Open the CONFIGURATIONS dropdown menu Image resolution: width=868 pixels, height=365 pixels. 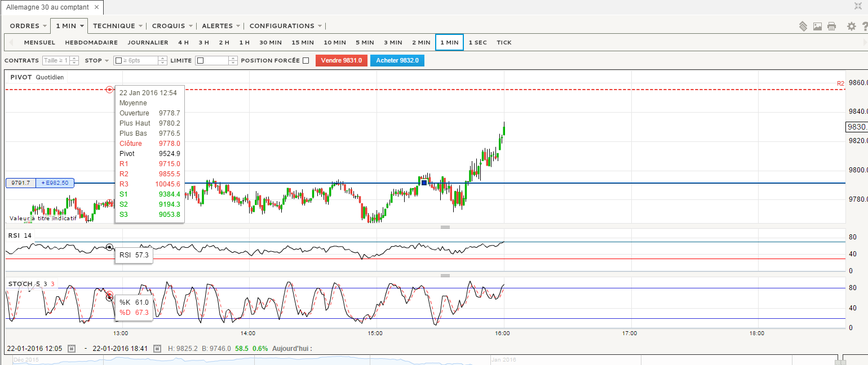[286, 26]
